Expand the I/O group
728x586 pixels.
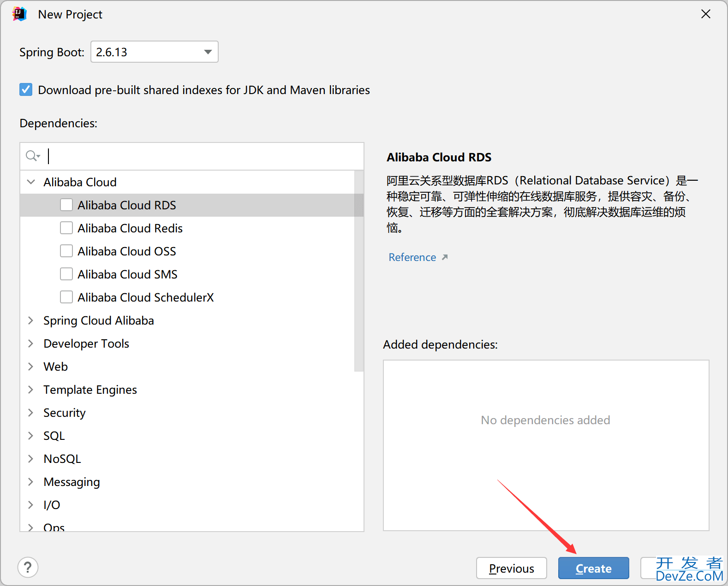click(31, 504)
